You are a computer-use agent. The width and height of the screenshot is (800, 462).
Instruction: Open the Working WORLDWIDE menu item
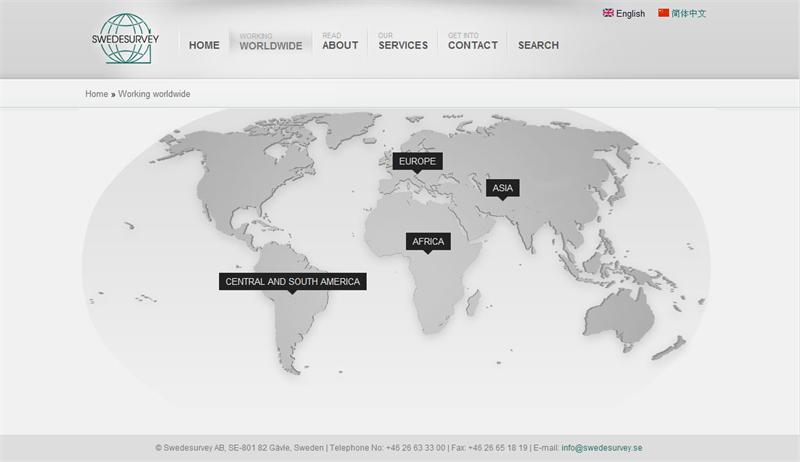(270, 42)
